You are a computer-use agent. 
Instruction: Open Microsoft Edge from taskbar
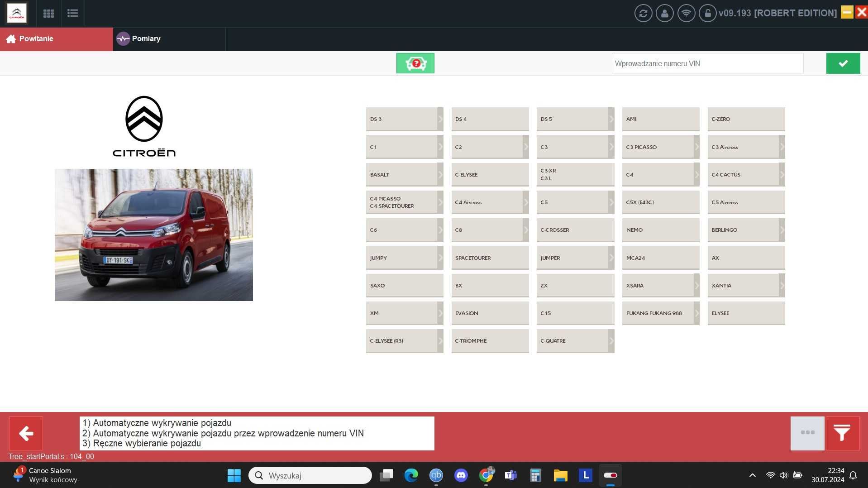411,475
